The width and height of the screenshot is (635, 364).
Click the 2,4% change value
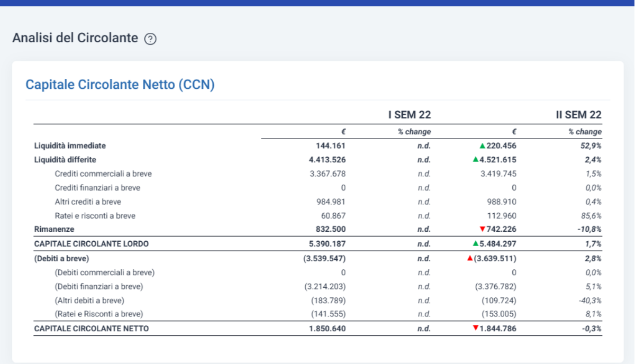[x=594, y=159]
